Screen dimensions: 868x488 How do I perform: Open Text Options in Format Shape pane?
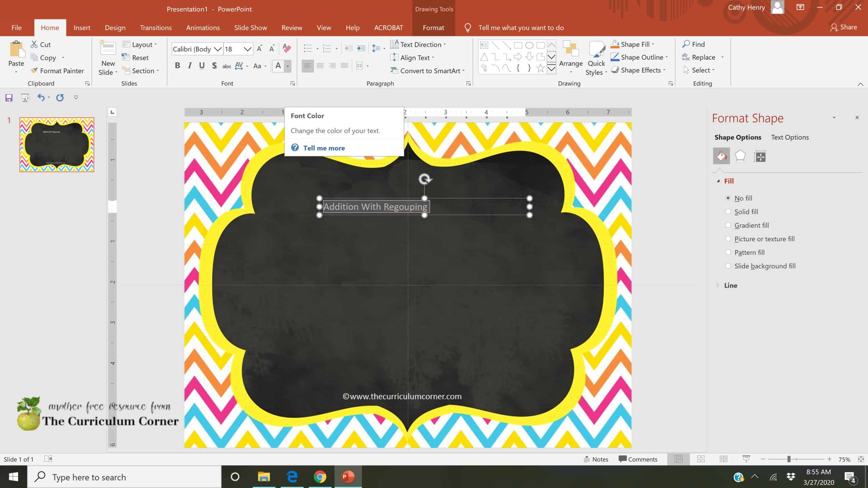pyautogui.click(x=790, y=137)
